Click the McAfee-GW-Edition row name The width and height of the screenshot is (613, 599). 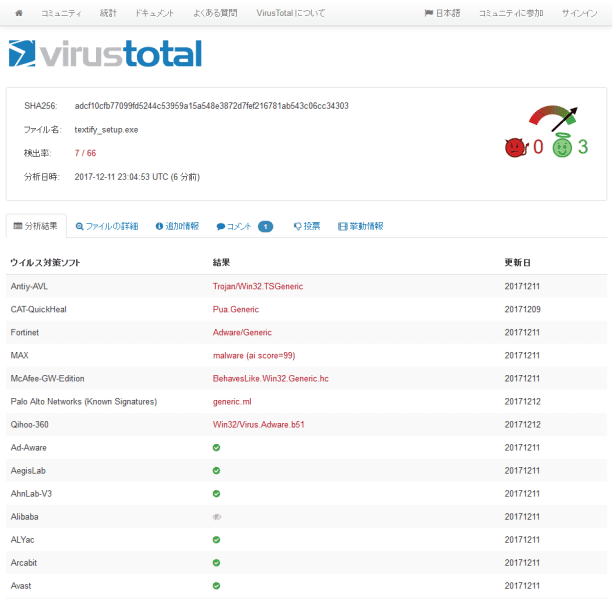(47, 378)
